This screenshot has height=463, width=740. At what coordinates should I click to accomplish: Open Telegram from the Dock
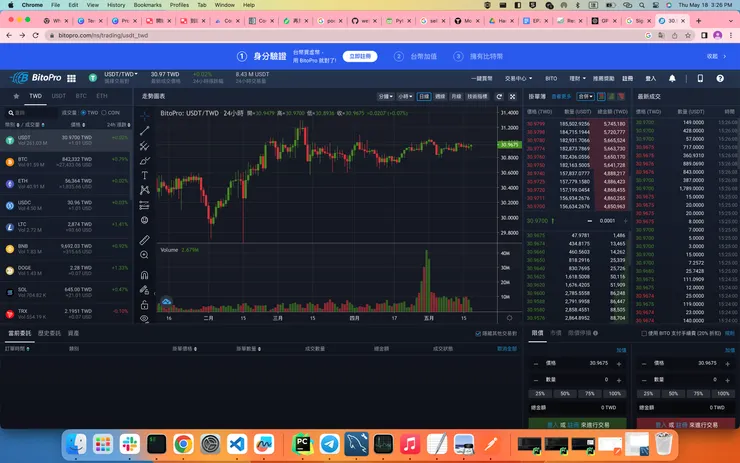coord(329,444)
